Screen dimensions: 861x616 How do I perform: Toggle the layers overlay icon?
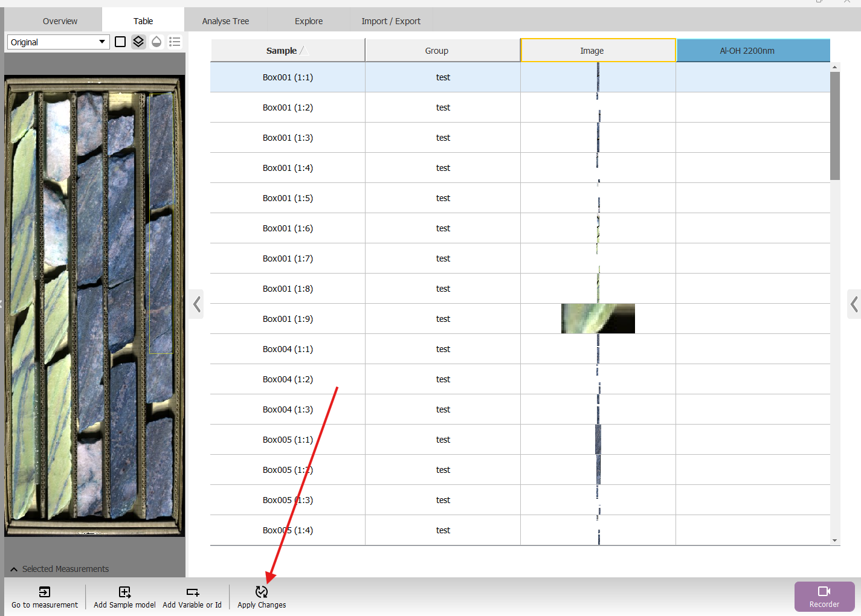(x=138, y=42)
